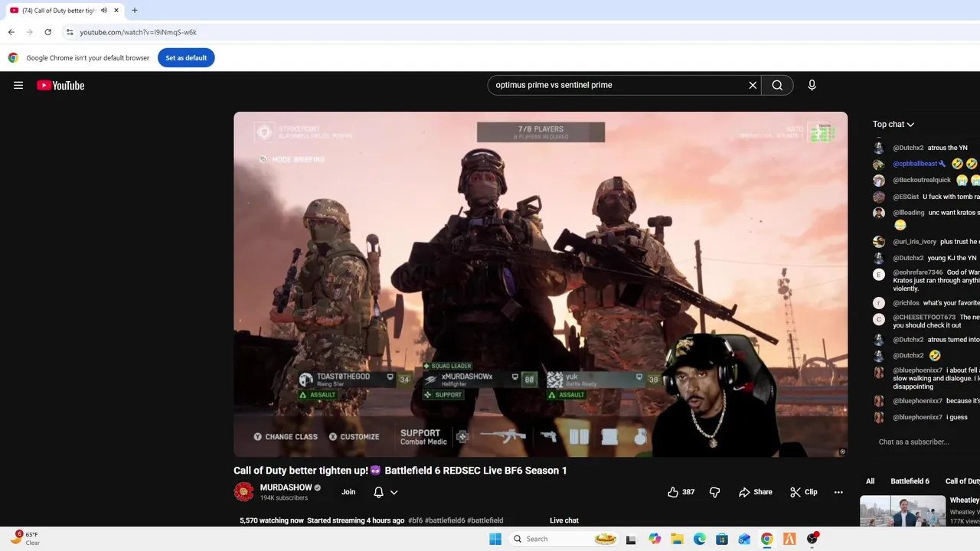Viewport: 980px width, 551px height.
Task: Select the All filter chip
Action: coord(870,481)
